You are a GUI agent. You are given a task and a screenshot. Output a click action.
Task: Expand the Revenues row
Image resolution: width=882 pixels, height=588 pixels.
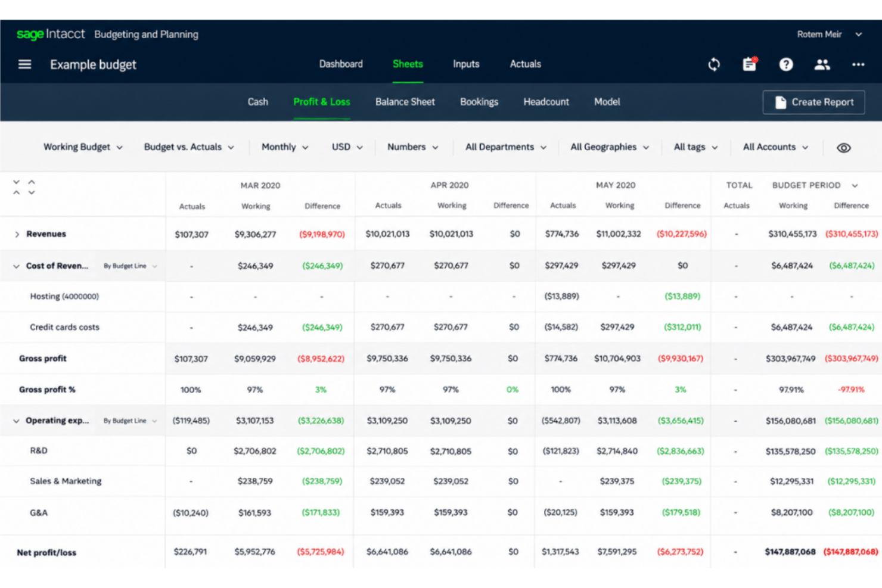pos(17,234)
